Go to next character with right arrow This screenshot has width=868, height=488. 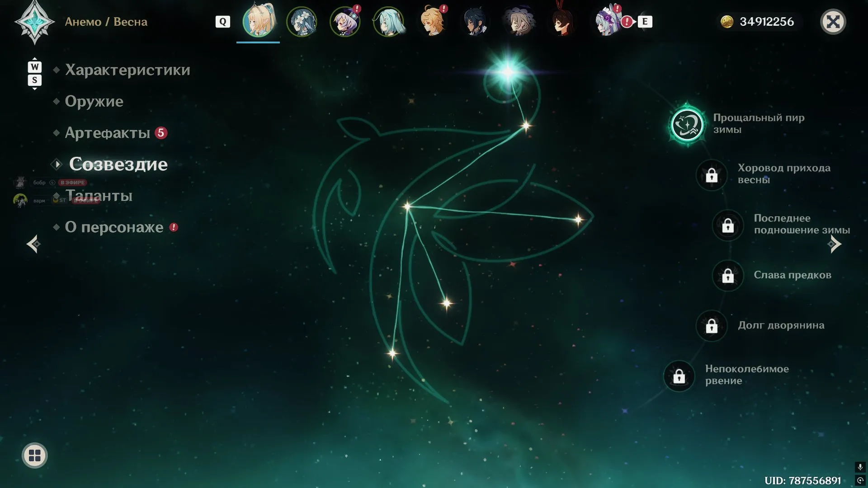834,244
